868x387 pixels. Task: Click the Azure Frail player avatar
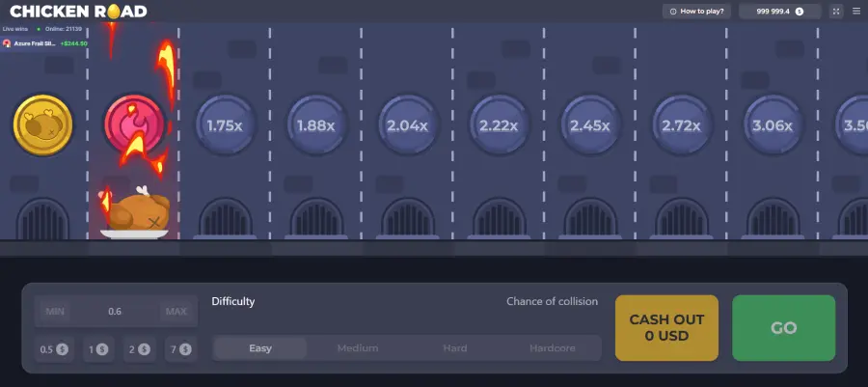tap(7, 43)
